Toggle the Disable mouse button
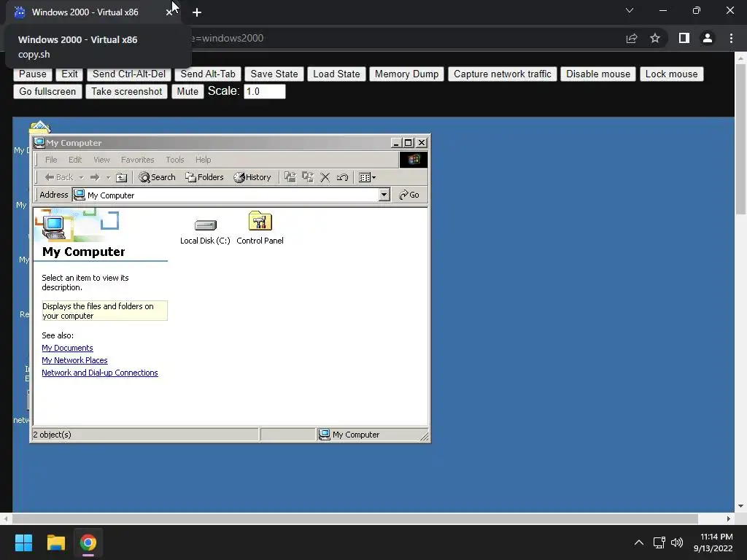This screenshot has height=560, width=747. point(598,74)
